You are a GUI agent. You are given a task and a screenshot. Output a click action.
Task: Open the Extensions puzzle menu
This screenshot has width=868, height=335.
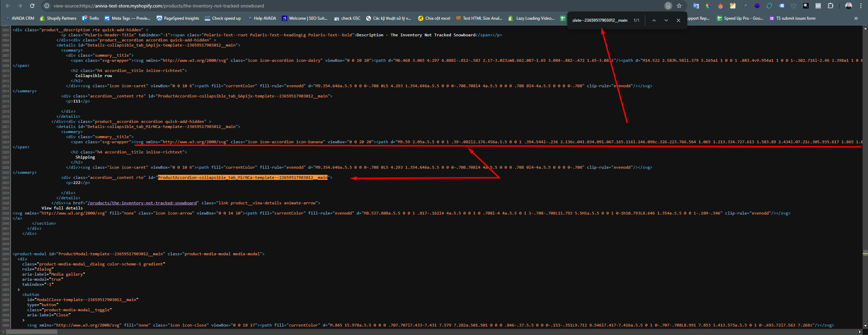point(830,6)
